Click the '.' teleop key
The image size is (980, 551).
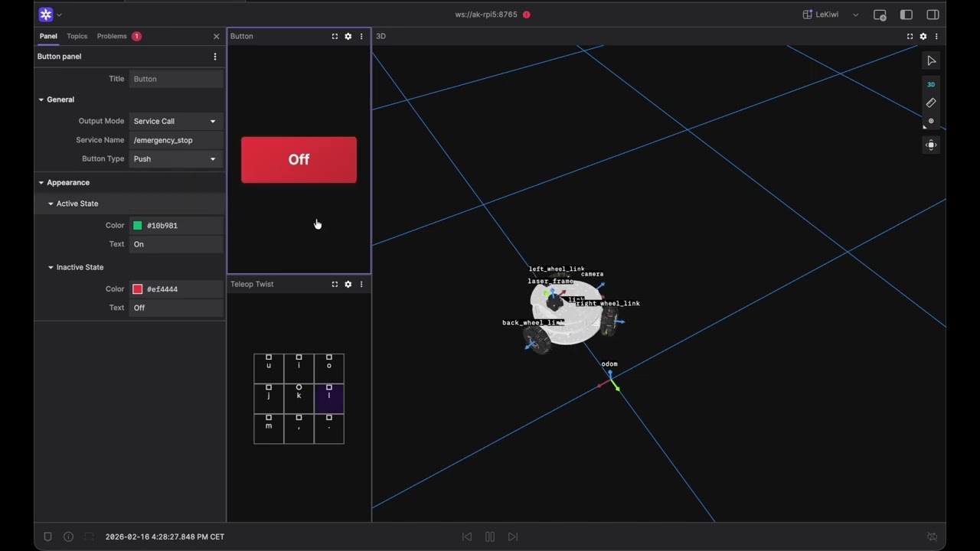click(329, 429)
